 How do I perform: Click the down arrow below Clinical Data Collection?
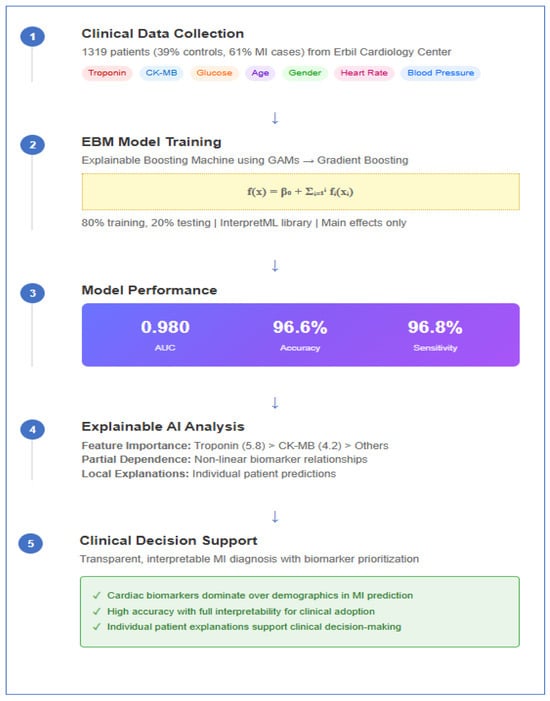coord(275,118)
